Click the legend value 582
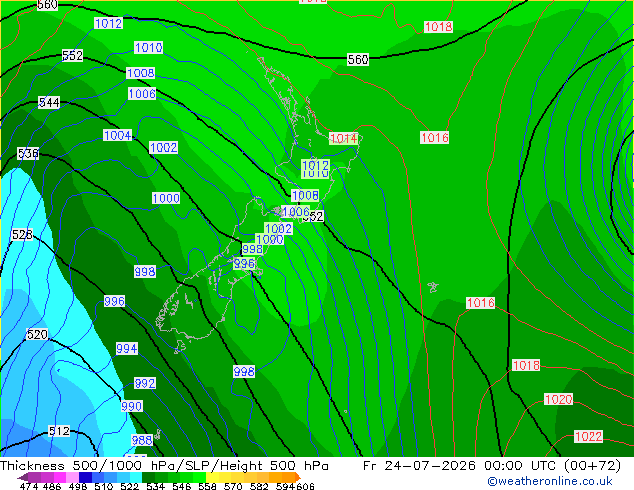The image size is (634, 490). pos(259,486)
